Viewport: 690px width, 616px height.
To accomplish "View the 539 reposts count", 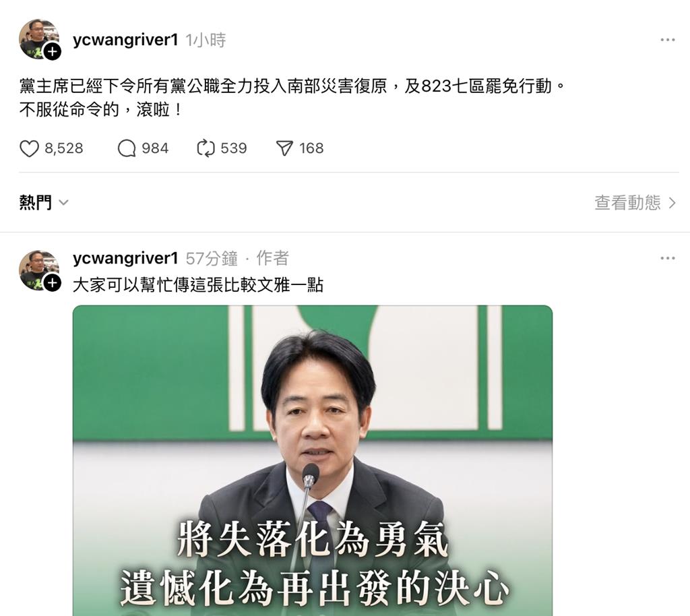I will [x=234, y=148].
